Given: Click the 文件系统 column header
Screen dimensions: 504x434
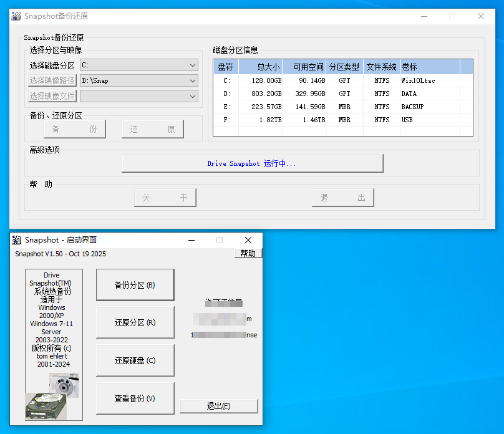Looking at the screenshot, I should pos(382,67).
